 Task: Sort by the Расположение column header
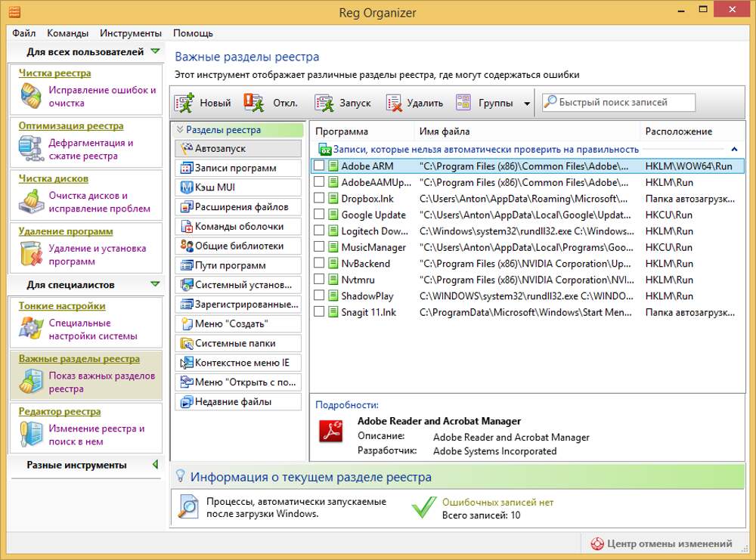(x=678, y=131)
